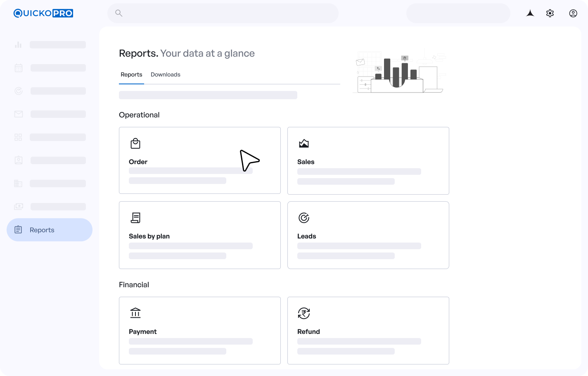Click the dark arrow icon in header
This screenshot has height=376, width=588.
click(530, 13)
